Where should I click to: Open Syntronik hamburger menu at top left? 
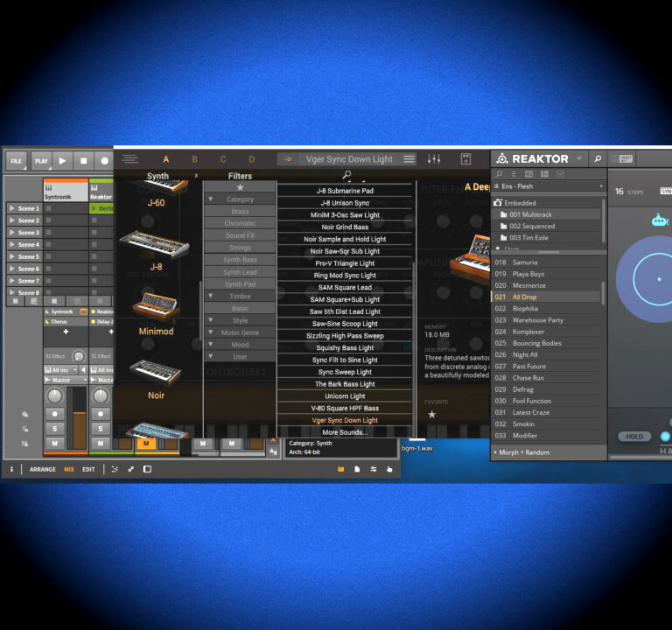point(129,159)
